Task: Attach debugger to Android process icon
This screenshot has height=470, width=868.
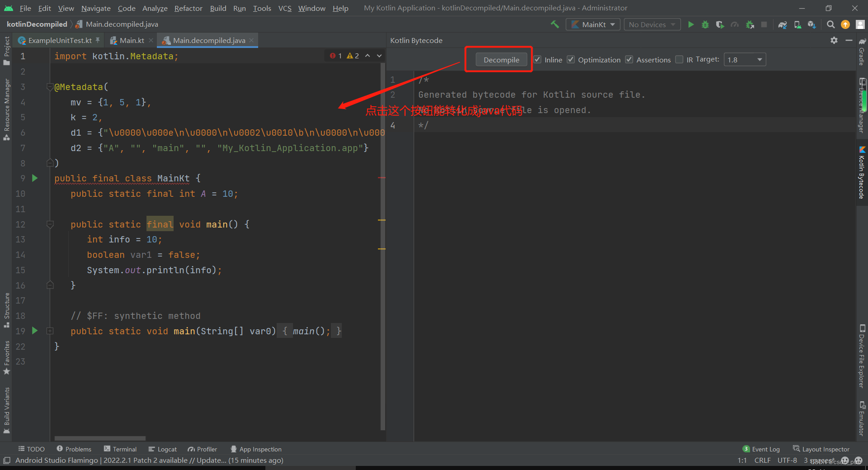Action: pyautogui.click(x=750, y=24)
